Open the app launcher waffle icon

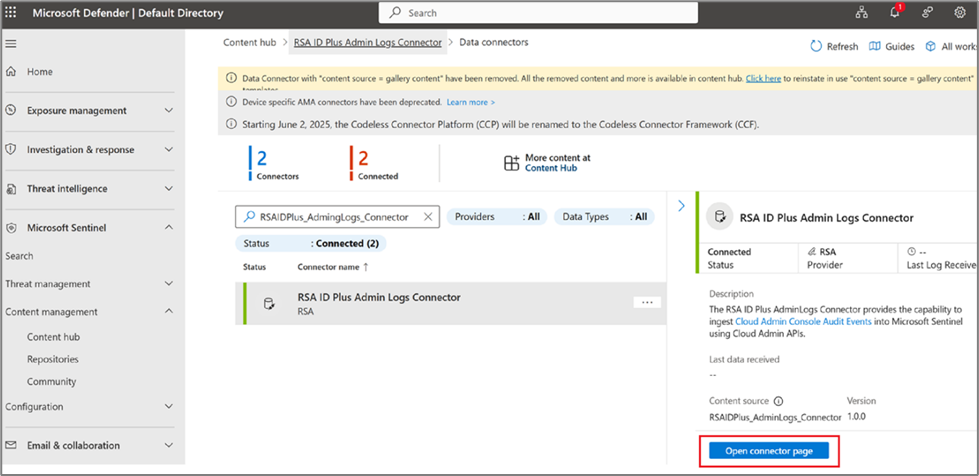(12, 13)
